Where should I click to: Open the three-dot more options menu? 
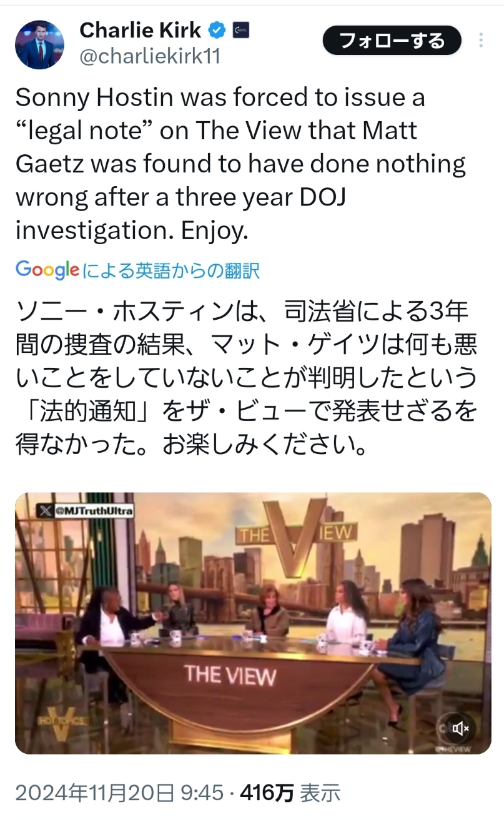click(481, 41)
